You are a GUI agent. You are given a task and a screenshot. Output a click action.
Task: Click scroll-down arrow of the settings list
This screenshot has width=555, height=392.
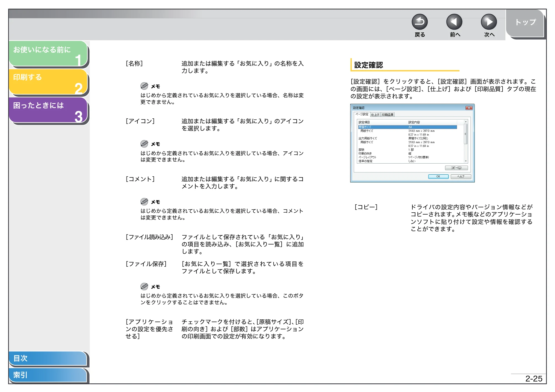(466, 161)
